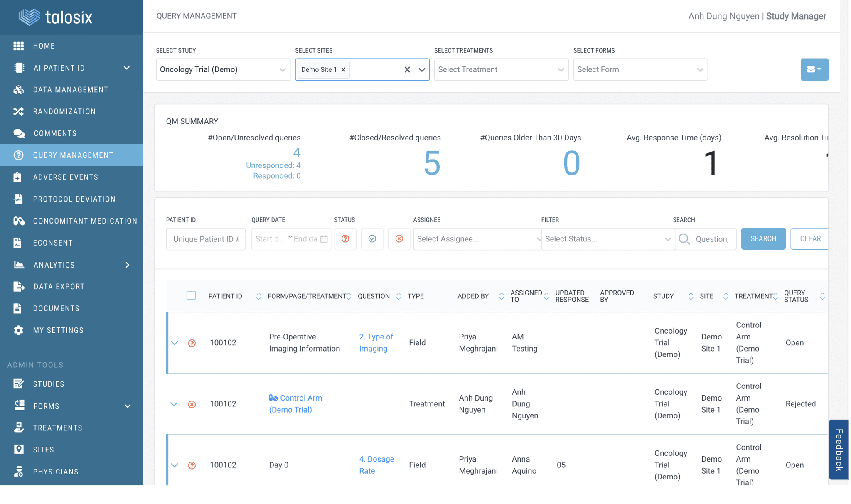Open the '2. Type of Imaging' question link
851x504 pixels.
click(x=376, y=342)
